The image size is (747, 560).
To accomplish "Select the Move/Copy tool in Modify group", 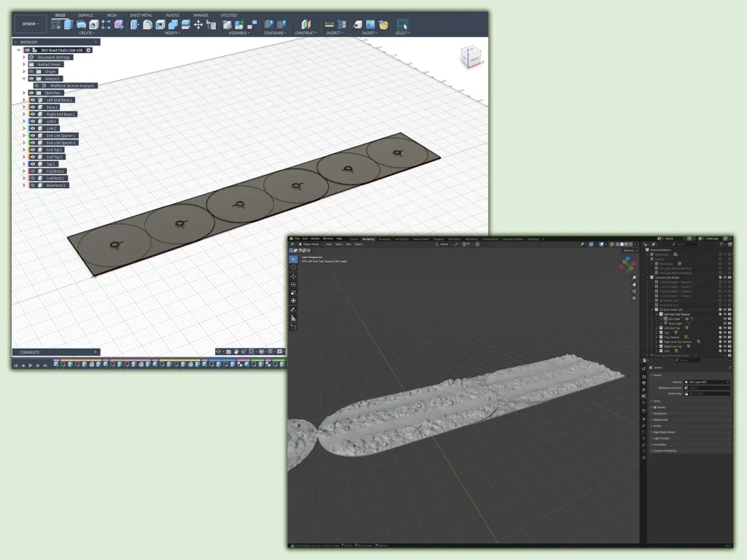I will coord(198,25).
